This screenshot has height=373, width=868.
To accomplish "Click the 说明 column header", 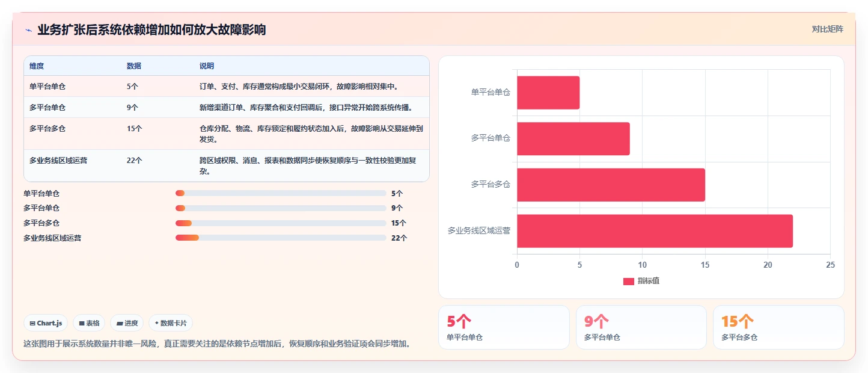I will tap(207, 66).
